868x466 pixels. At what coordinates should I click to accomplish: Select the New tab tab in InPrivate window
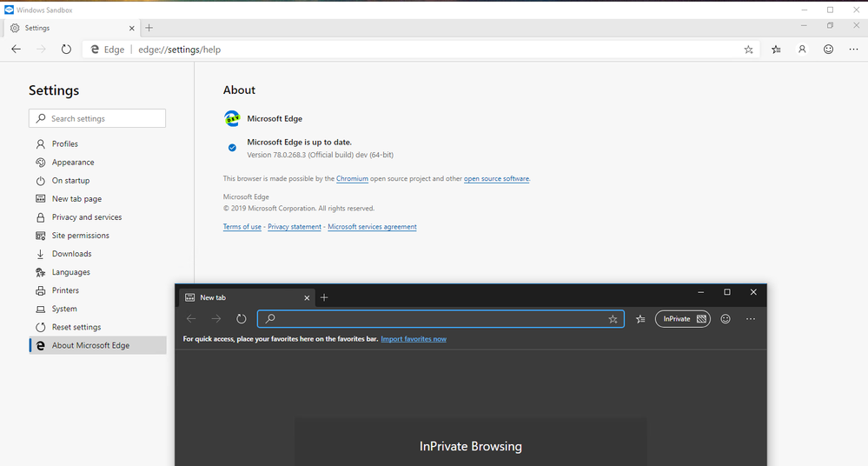(x=247, y=297)
